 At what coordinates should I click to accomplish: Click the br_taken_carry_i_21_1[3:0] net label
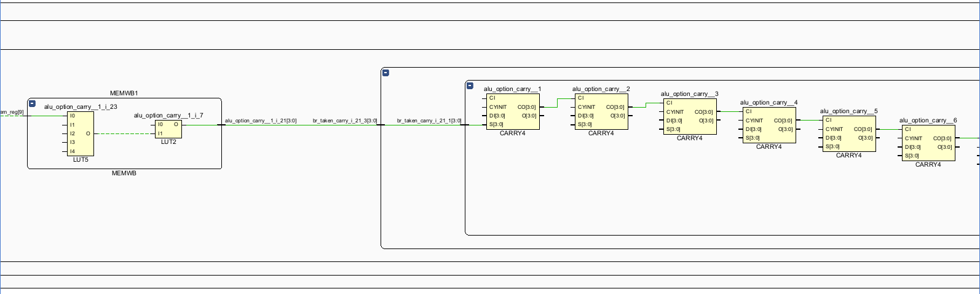(x=429, y=121)
